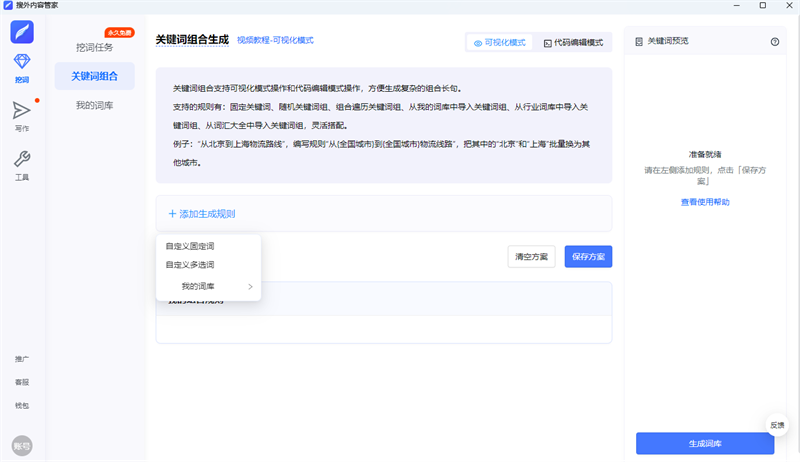This screenshot has width=800, height=462.
Task: Click the 保存方案 button
Action: click(x=588, y=256)
